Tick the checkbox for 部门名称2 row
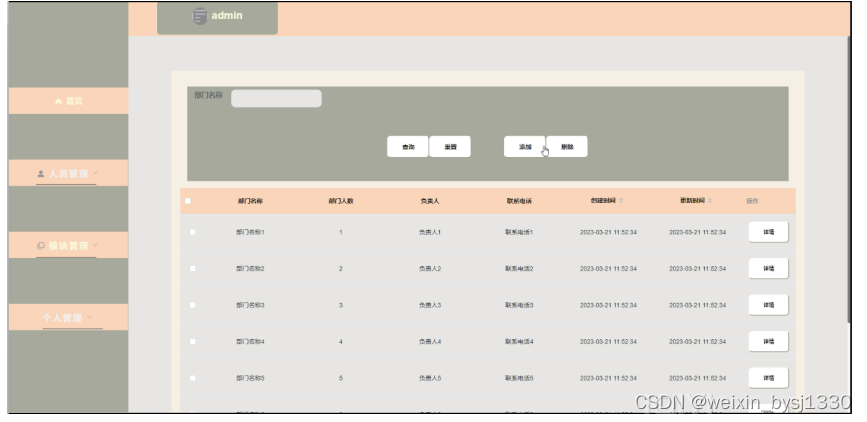867x422 pixels. coord(192,269)
